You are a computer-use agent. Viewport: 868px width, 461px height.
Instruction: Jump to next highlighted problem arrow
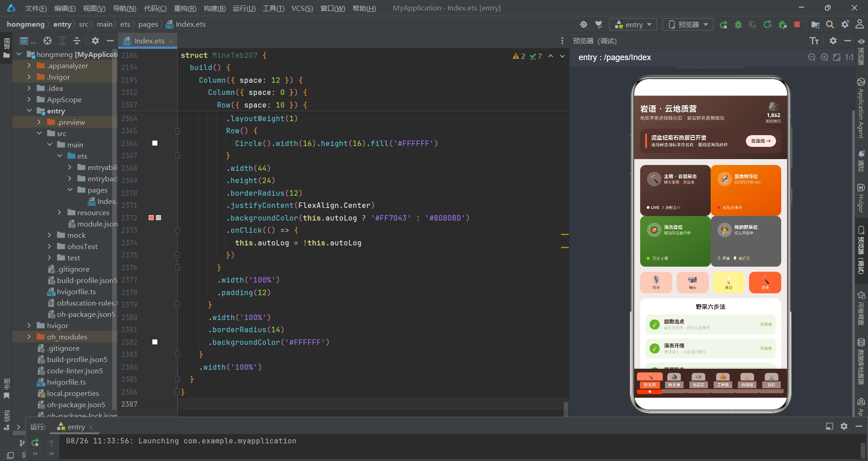click(x=562, y=56)
